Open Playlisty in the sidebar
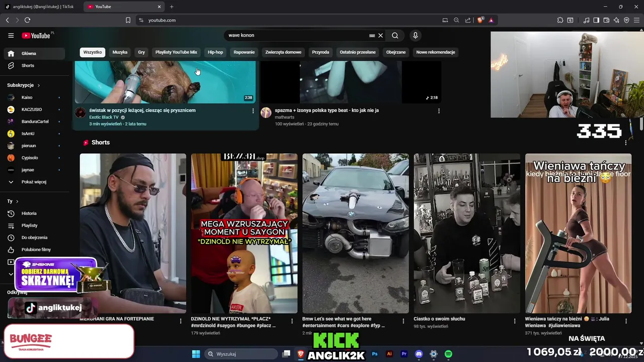 tap(34, 225)
